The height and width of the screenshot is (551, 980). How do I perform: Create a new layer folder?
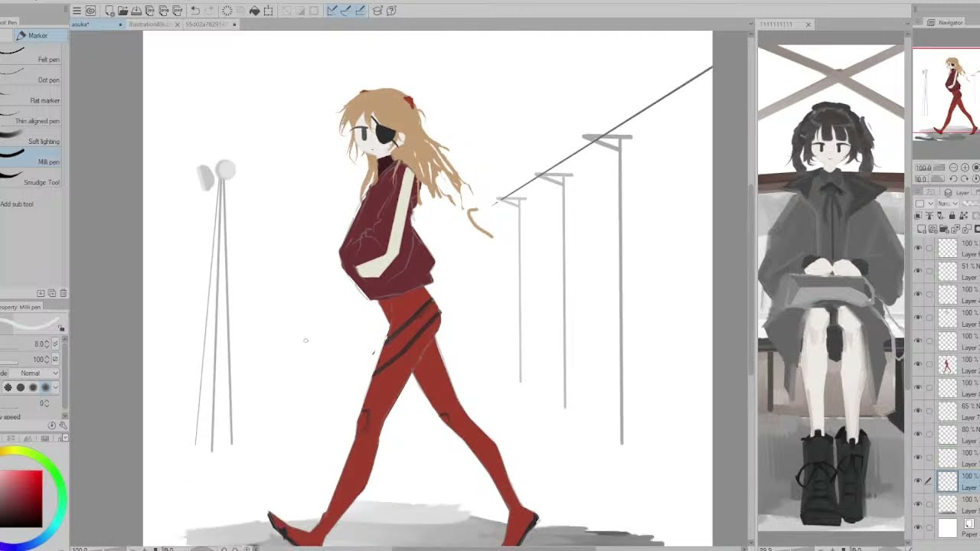944,229
